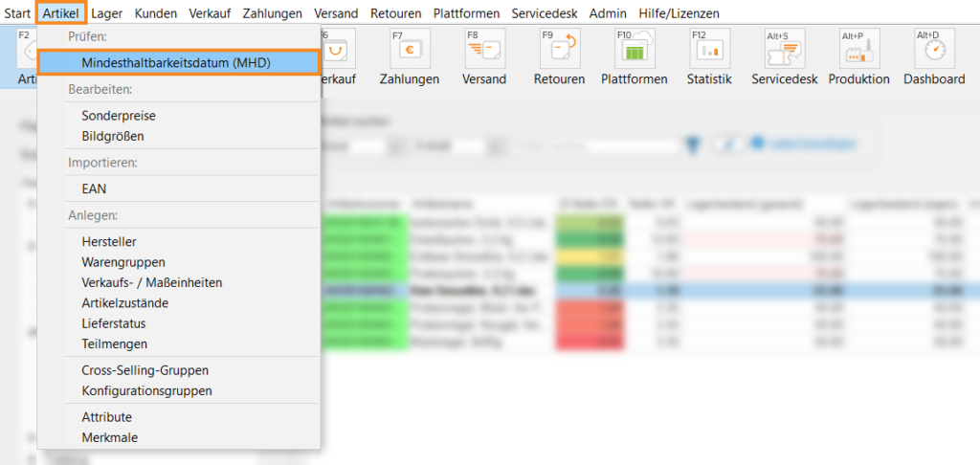The height and width of the screenshot is (465, 980).
Task: Select Merkmale at bottom of menu
Action: point(109,437)
